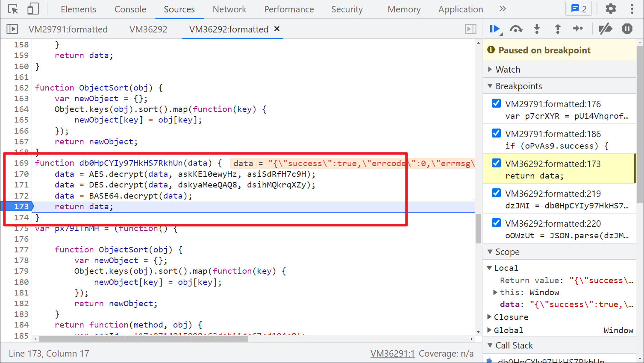Uncheck breakpoint VM36292:formatted:220

pos(496,223)
